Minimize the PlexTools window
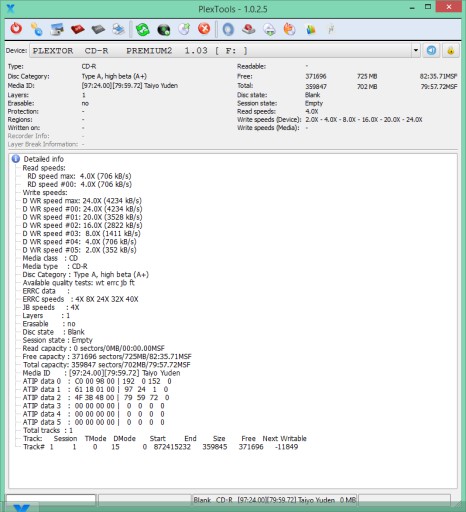The image size is (466, 512). 412,8
